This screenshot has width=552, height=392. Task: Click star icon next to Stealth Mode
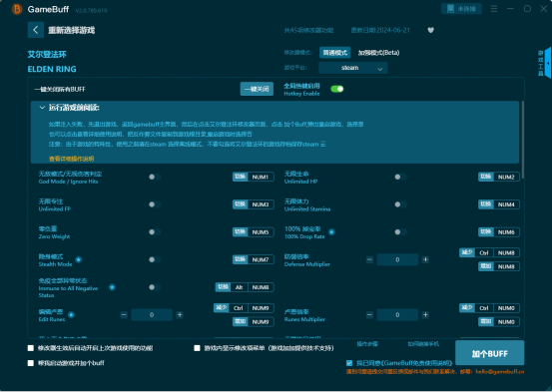(x=79, y=259)
